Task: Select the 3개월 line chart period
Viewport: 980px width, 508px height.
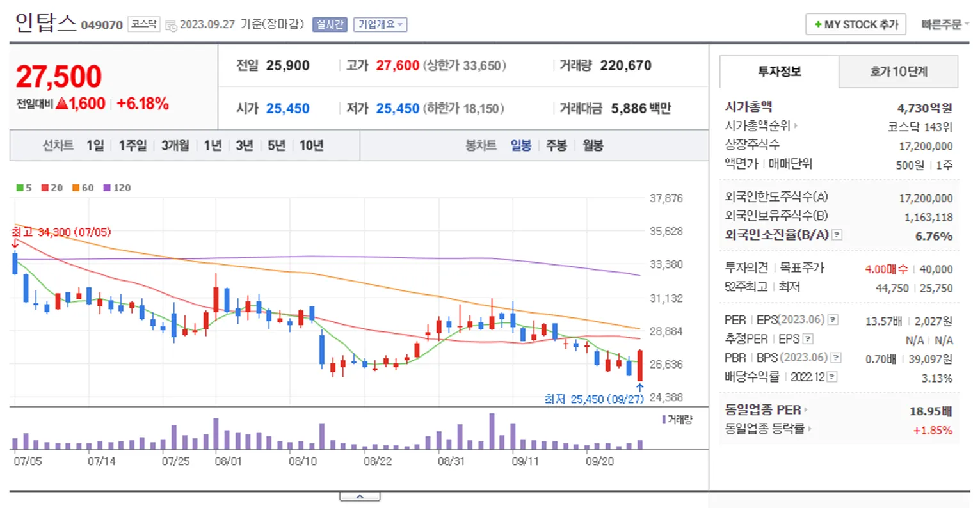Action: point(175,145)
